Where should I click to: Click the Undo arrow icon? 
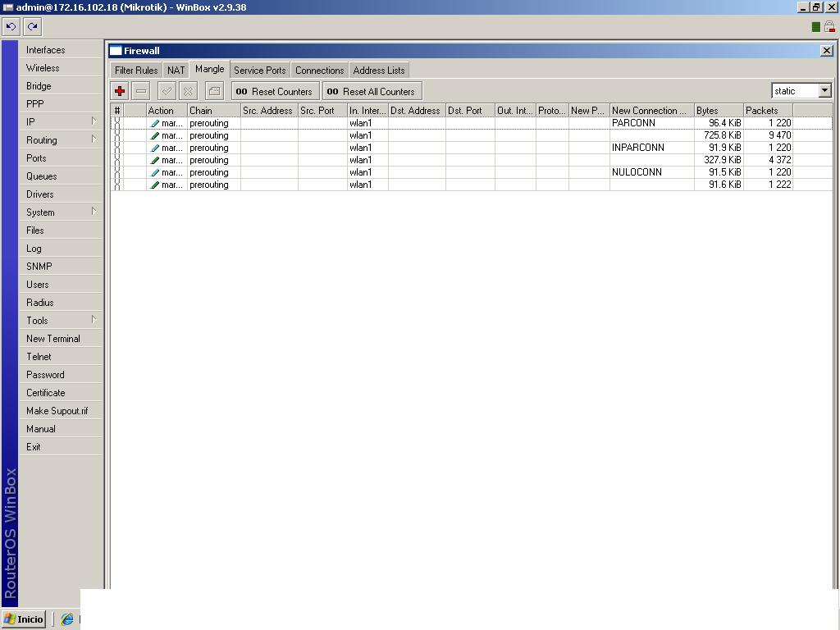pyautogui.click(x=11, y=26)
